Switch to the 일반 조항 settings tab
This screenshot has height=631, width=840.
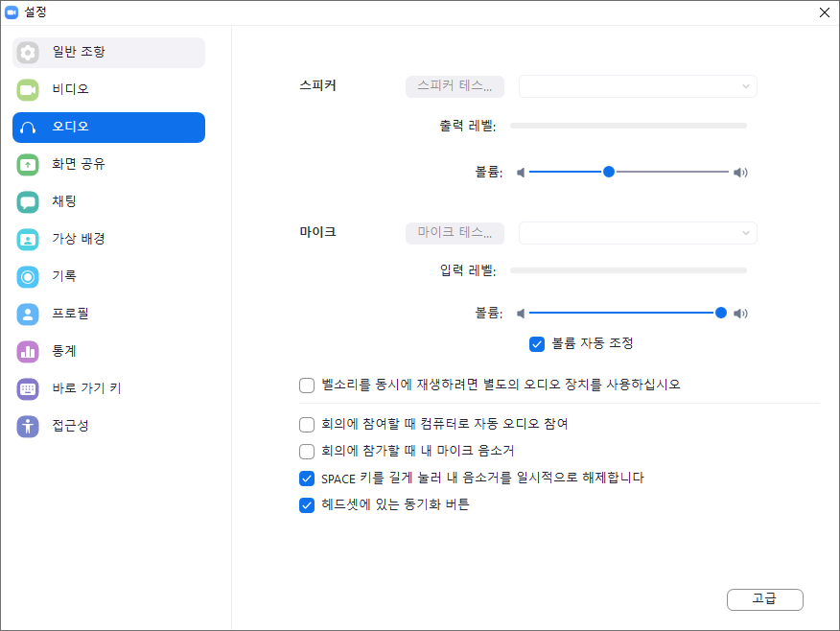click(108, 53)
